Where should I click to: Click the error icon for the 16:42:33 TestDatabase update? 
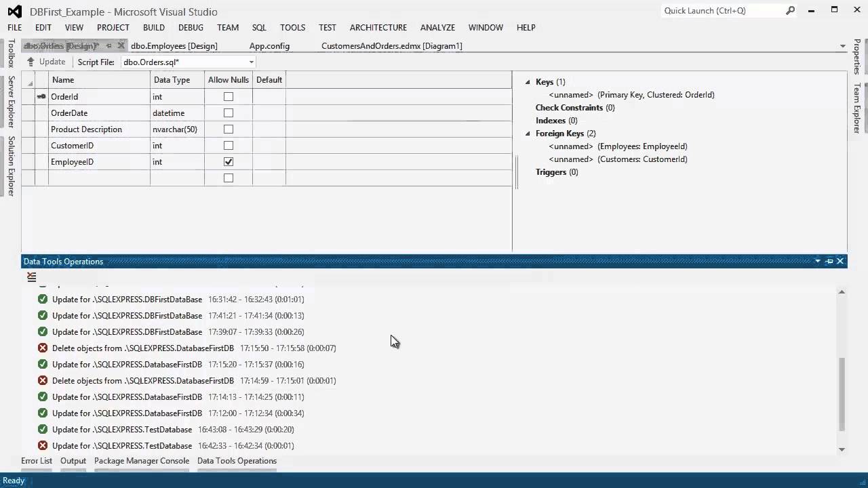coord(43,445)
